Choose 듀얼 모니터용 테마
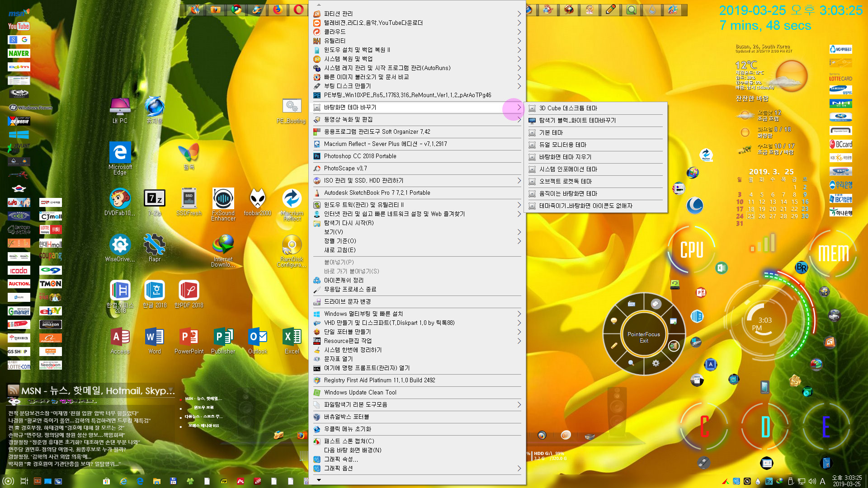The width and height of the screenshot is (868, 488). 595,145
